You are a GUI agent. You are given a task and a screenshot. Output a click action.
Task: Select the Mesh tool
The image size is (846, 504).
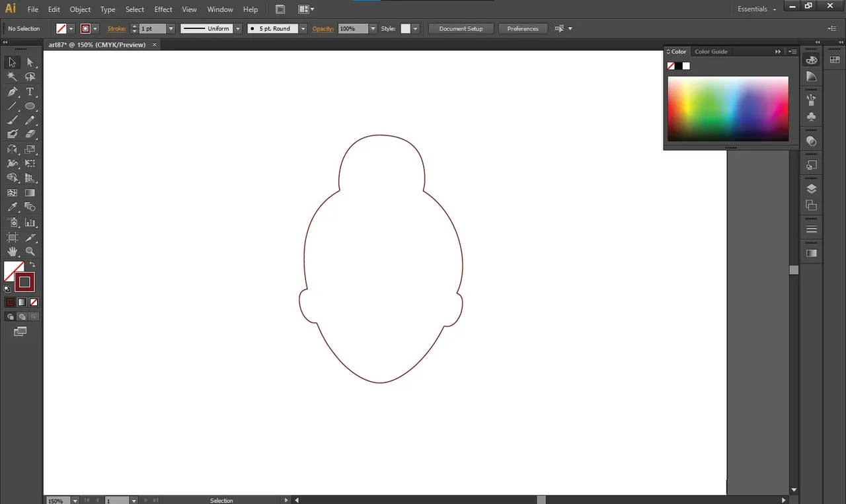(12, 193)
